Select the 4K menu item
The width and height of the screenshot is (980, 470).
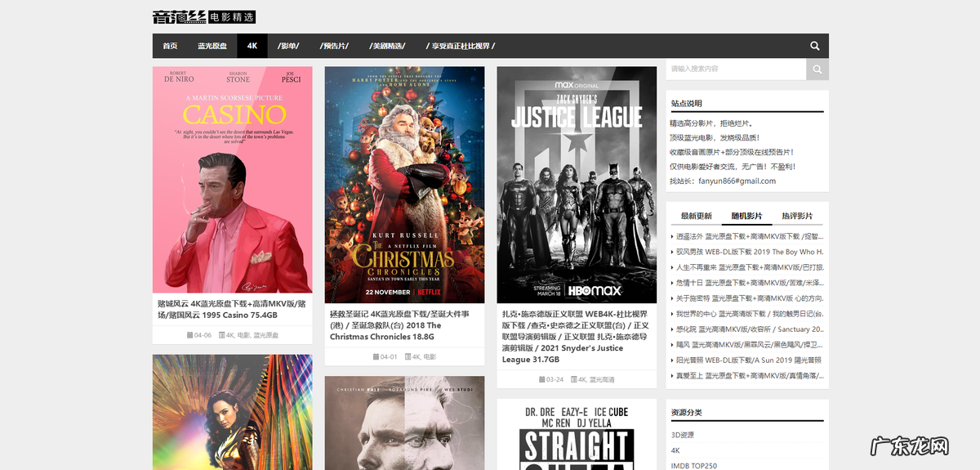point(252,46)
